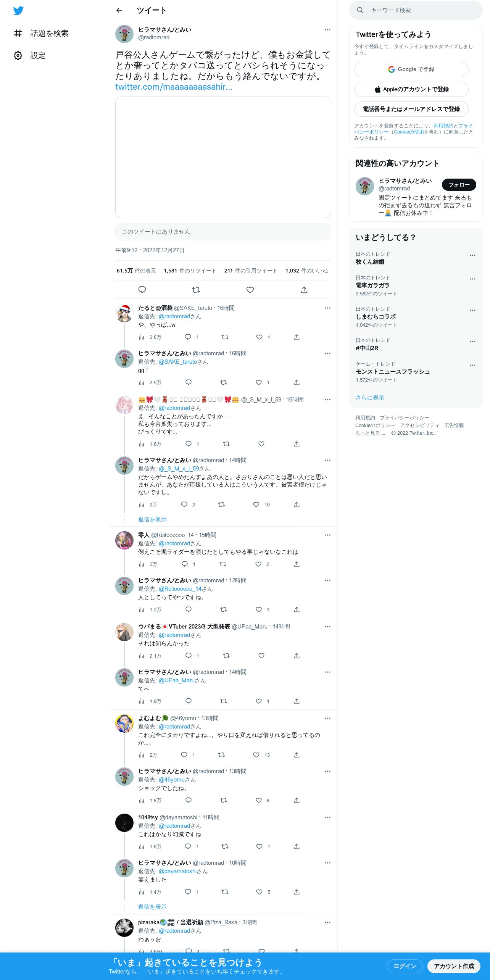Retweet the main tweet by ヒラマサさん
The height and width of the screenshot is (980, 490).
pyautogui.click(x=196, y=290)
